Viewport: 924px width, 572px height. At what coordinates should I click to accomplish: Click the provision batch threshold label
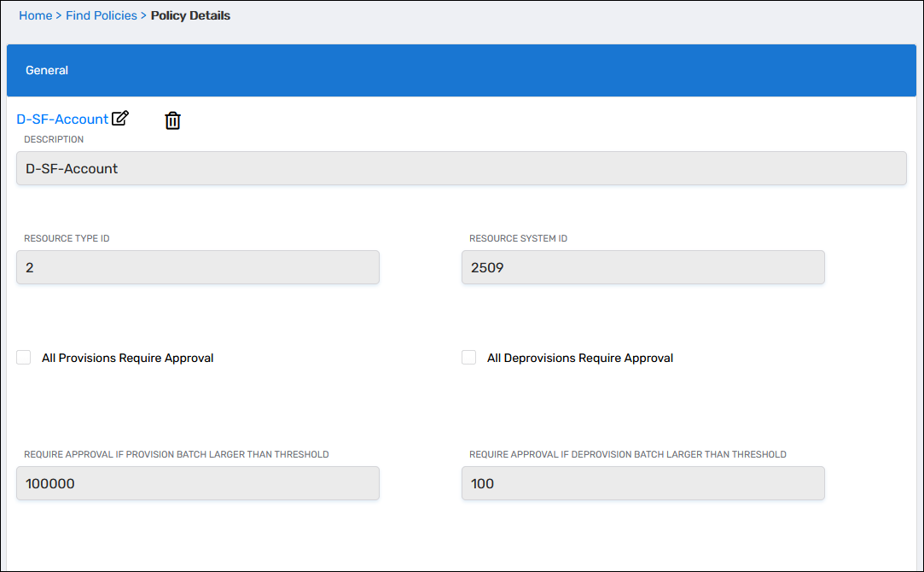[176, 454]
